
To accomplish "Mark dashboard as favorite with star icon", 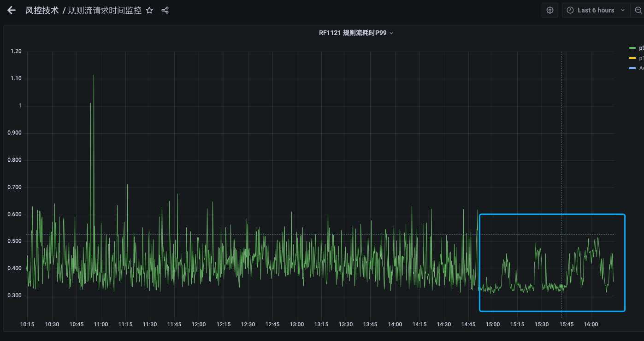I will [x=149, y=10].
